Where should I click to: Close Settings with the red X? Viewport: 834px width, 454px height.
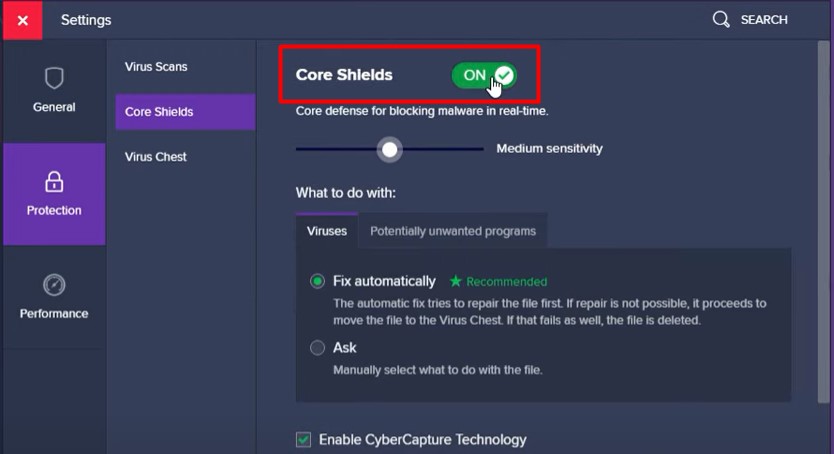point(21,20)
